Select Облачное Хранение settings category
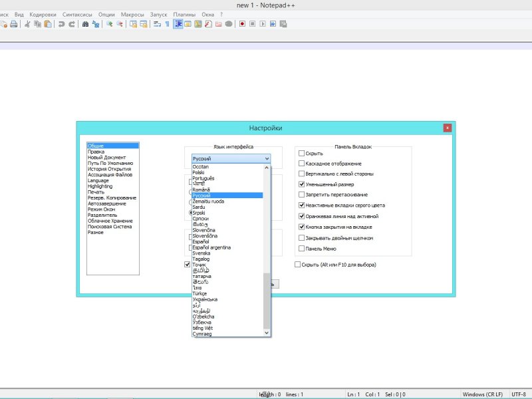 click(113, 221)
